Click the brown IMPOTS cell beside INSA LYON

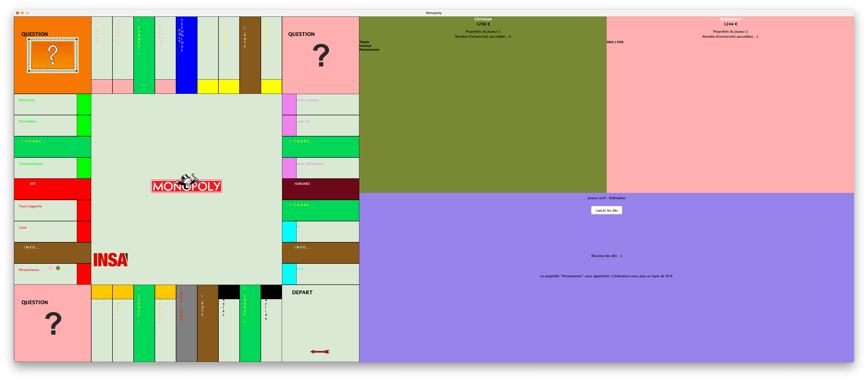[207, 323]
